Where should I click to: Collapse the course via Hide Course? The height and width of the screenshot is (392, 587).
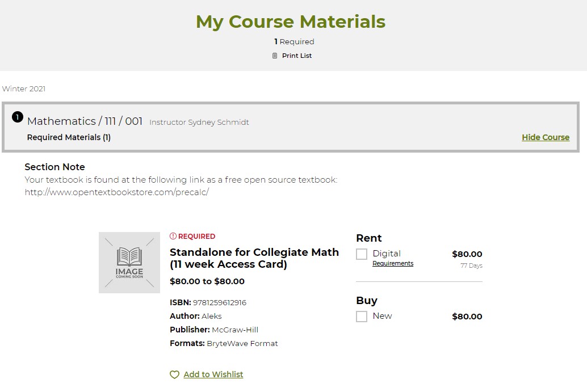point(545,137)
